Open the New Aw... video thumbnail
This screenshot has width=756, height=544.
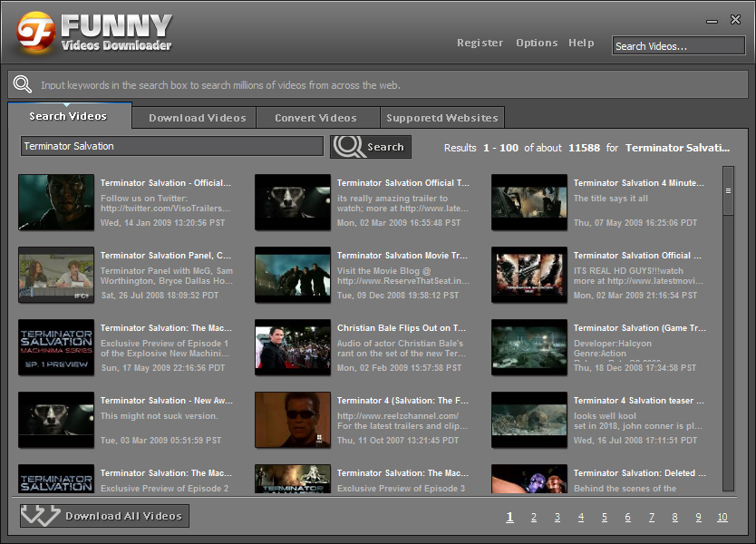point(56,420)
